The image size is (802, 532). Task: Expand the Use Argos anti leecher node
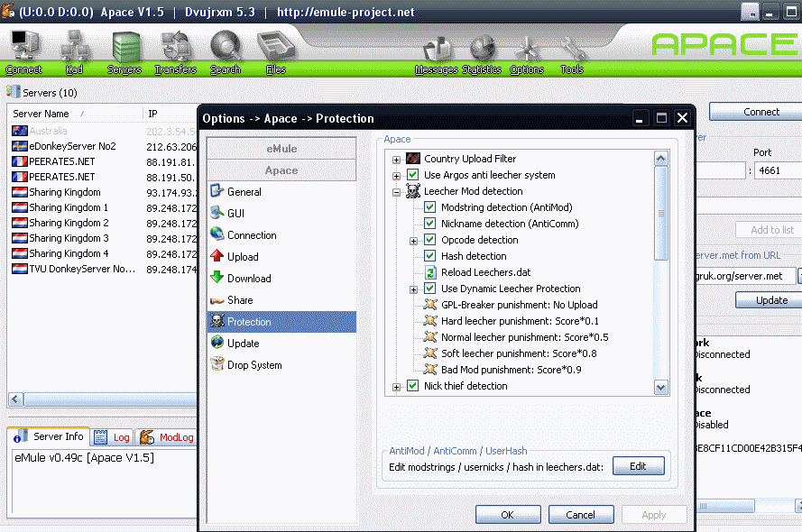[396, 177]
